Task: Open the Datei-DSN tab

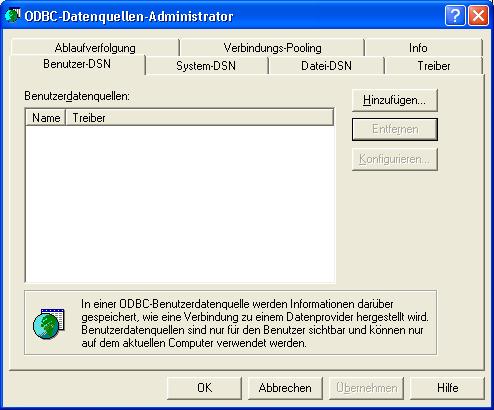Action: 326,66
